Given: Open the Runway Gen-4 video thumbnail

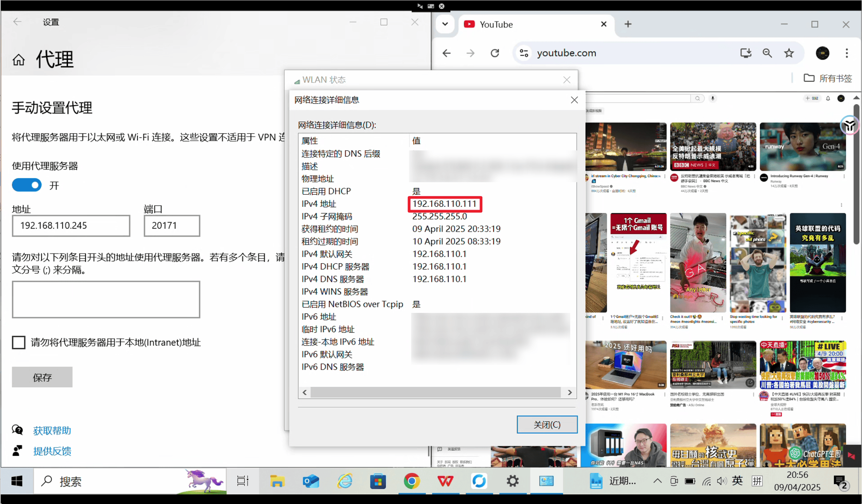Looking at the screenshot, I should (803, 147).
